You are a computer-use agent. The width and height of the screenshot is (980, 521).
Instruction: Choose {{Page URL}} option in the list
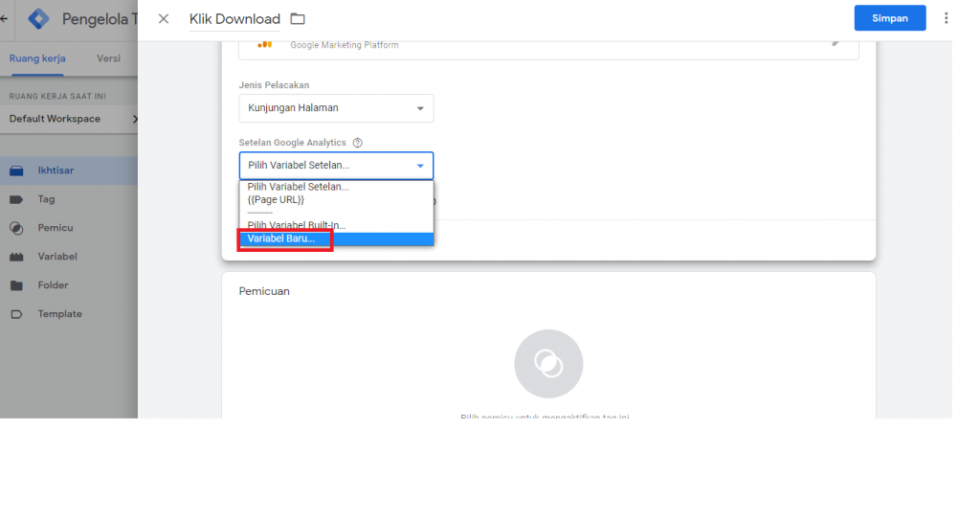click(x=276, y=200)
